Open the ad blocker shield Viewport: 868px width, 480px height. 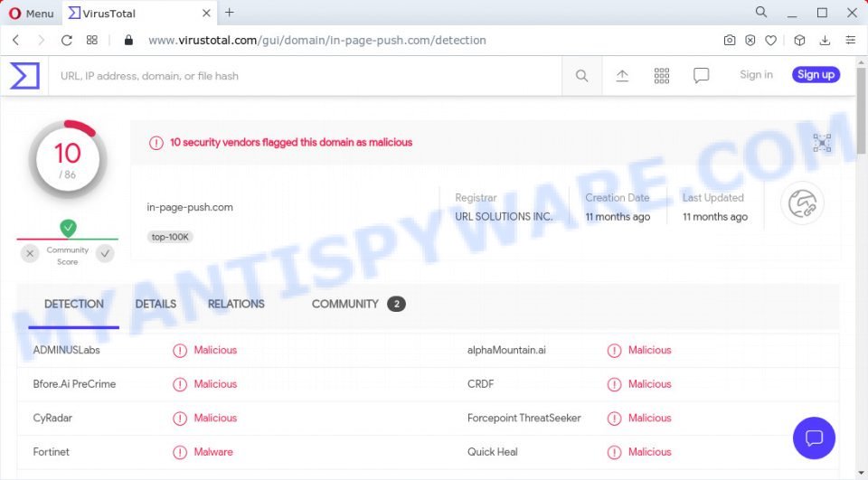point(750,40)
